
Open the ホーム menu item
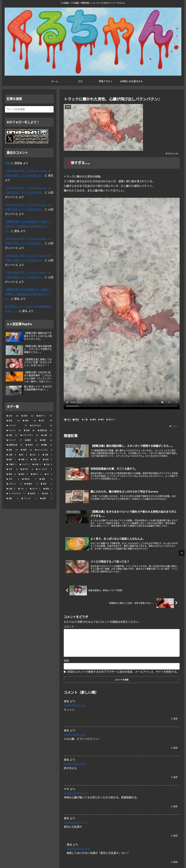click(55, 81)
